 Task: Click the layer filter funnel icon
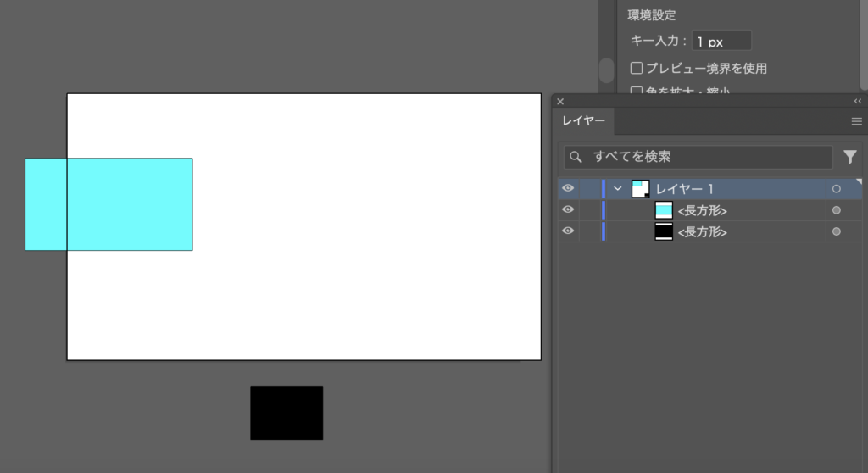pos(849,158)
